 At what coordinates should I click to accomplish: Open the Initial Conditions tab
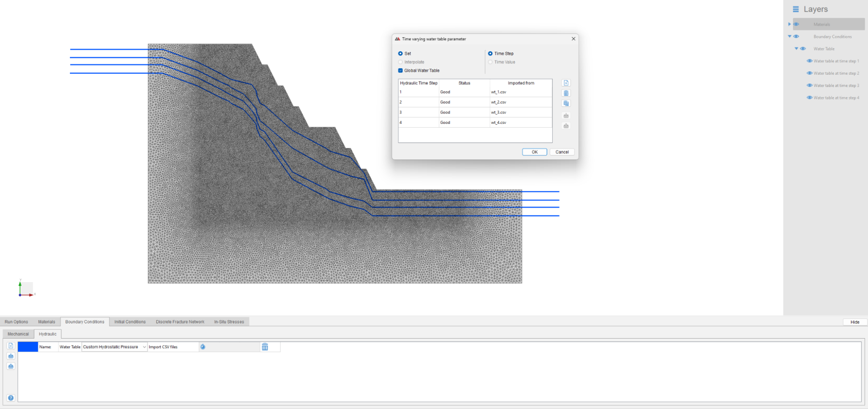tap(130, 322)
